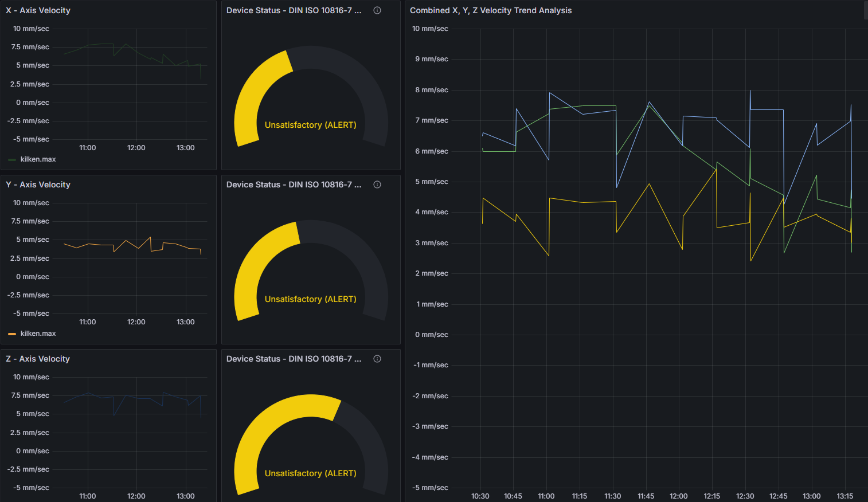The height and width of the screenshot is (502, 868).
Task: Click the 12:00 time label on the Combined chart axis
Action: coord(678,496)
